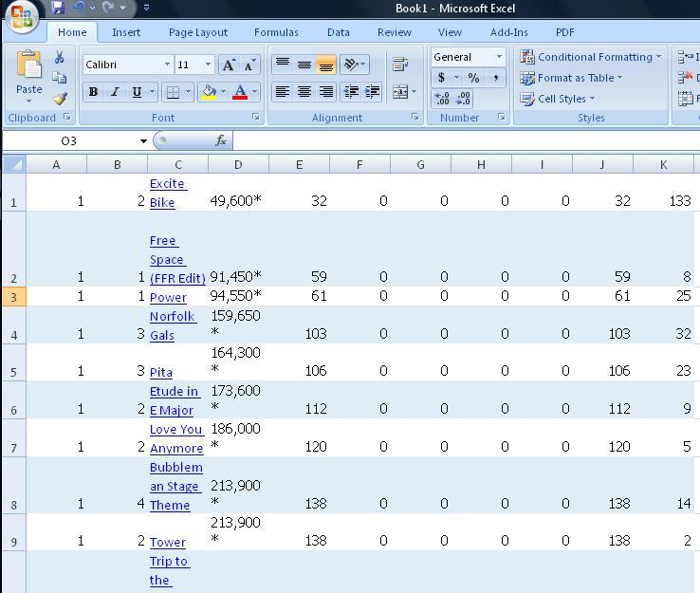Viewport: 700px width, 593px height.
Task: Open Alignment dialog launcher
Action: [415, 117]
